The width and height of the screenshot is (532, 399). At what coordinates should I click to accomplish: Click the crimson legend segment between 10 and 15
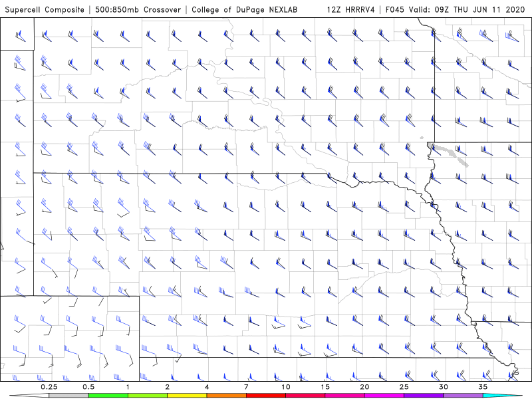click(305, 396)
